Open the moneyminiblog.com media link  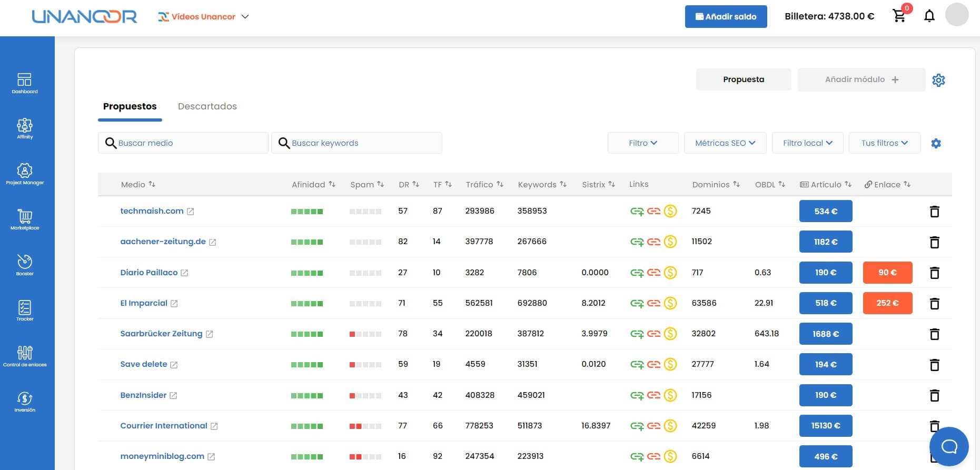[x=162, y=456]
